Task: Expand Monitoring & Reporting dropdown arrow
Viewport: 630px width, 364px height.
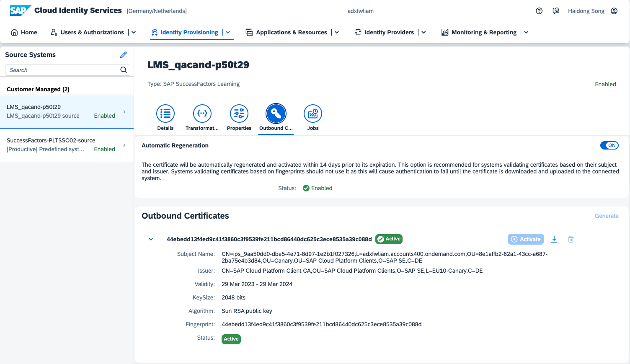Action: (x=526, y=32)
